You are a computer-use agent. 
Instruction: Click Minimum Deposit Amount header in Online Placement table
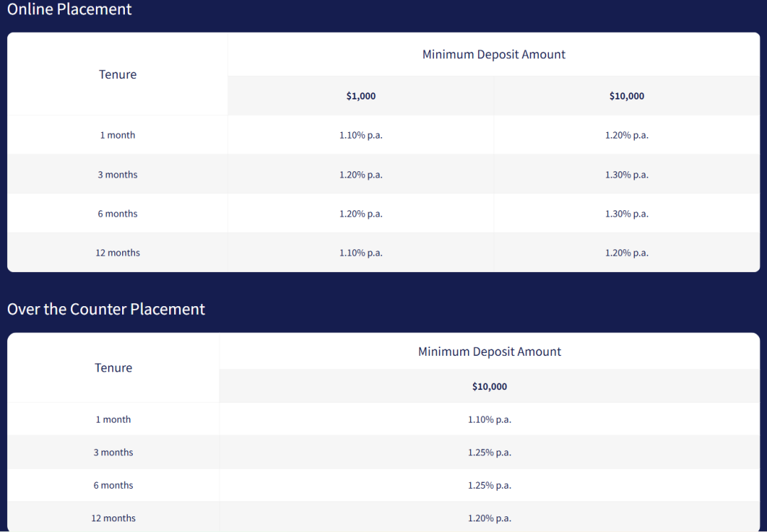pos(494,55)
